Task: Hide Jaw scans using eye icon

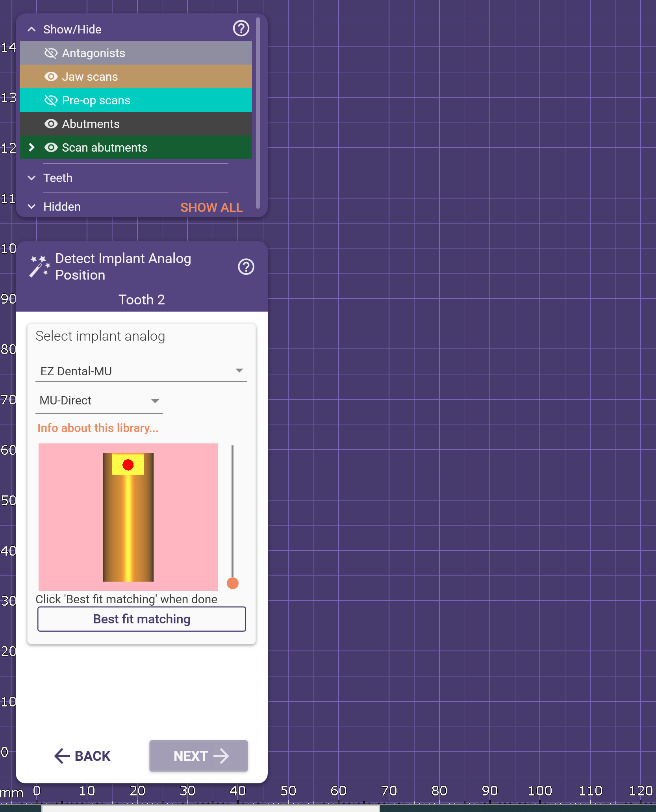Action: (51, 77)
